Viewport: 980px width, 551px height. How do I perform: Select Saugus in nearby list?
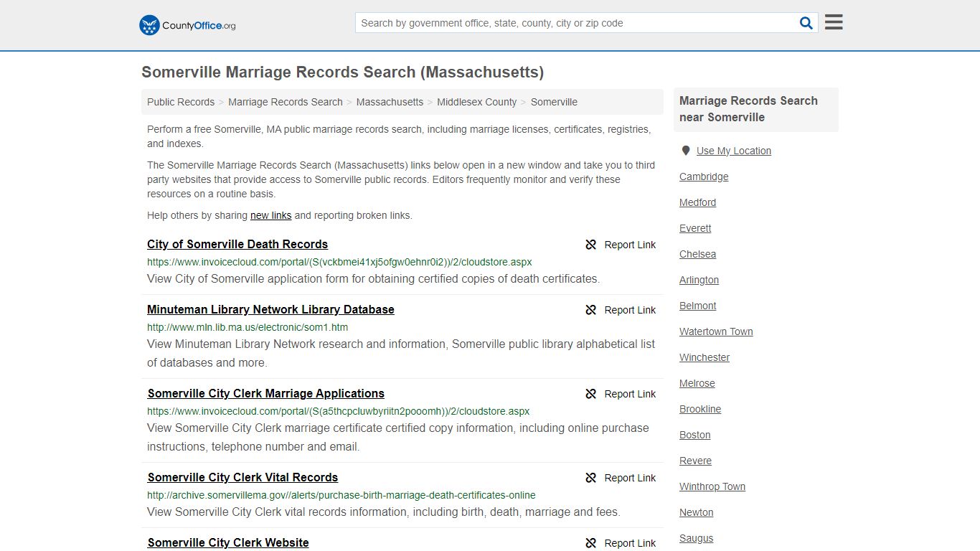(x=696, y=538)
